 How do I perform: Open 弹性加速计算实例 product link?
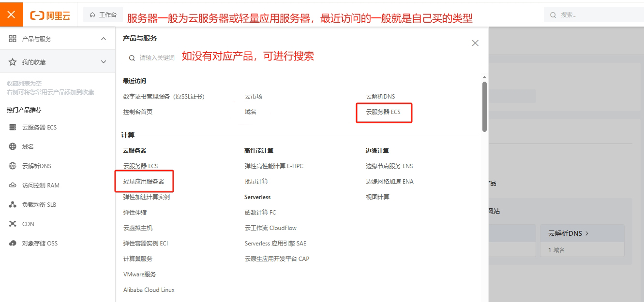point(147,197)
